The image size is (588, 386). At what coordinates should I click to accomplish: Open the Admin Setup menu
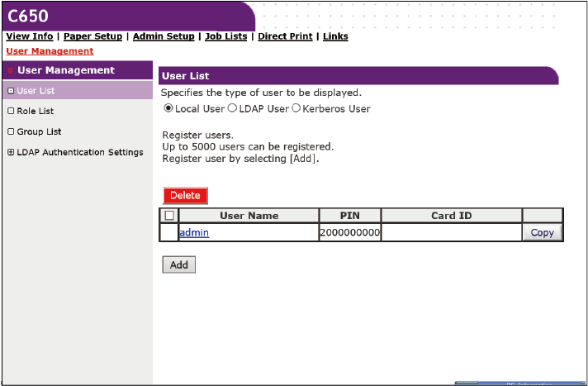(163, 36)
